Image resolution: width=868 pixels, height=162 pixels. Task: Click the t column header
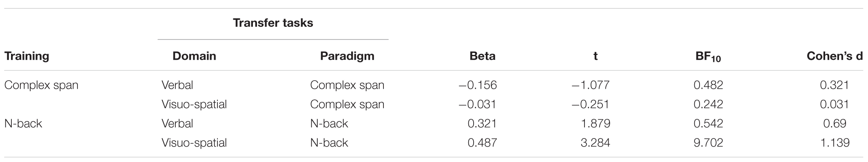pos(596,56)
